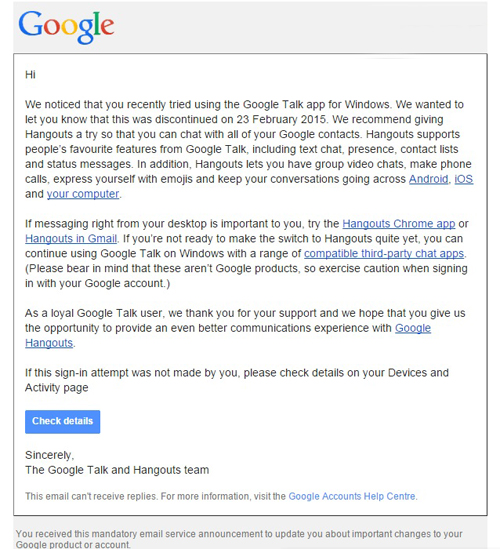The image size is (500, 549).
Task: Open the Google Accounts Help Centre link
Action: click(352, 496)
